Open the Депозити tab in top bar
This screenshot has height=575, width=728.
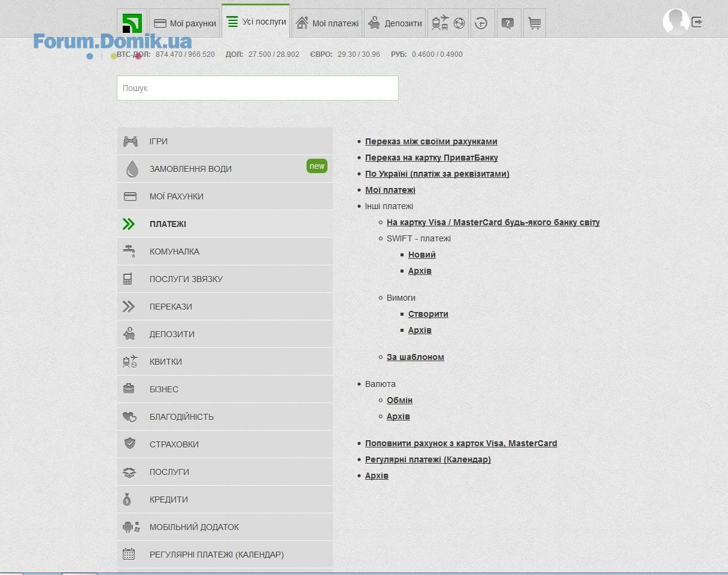(x=395, y=23)
